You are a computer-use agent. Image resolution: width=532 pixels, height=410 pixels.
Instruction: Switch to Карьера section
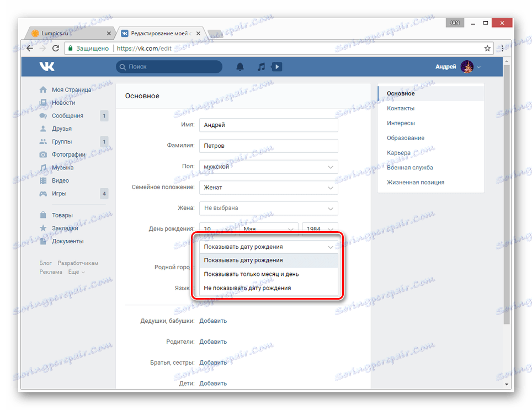point(431,153)
